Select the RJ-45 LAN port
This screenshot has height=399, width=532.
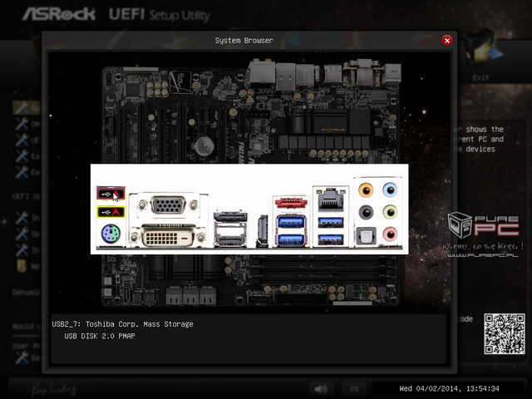(x=331, y=199)
